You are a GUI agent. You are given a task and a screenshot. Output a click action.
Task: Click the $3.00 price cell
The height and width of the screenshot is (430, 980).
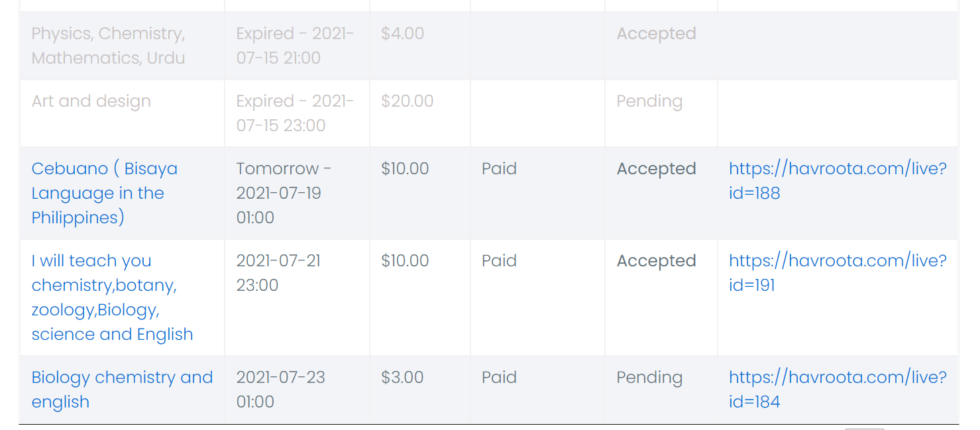click(x=402, y=378)
